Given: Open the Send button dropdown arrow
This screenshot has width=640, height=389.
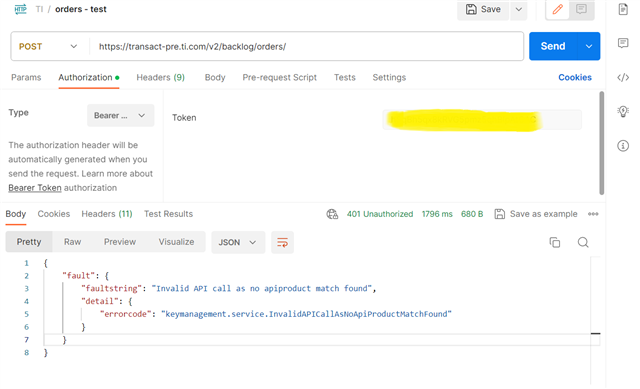Looking at the screenshot, I should pos(589,47).
